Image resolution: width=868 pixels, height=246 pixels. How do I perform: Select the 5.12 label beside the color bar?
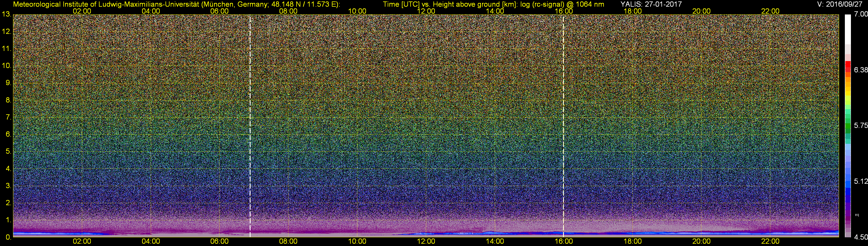pyautogui.click(x=861, y=181)
